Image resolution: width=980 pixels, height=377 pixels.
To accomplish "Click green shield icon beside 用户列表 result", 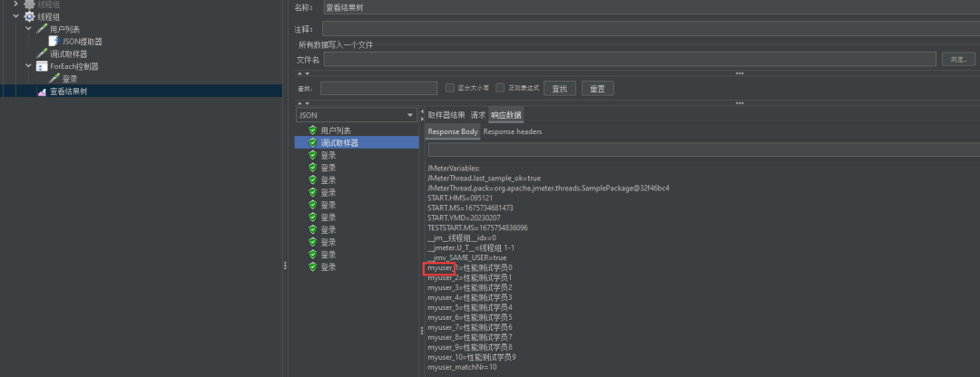I will coord(312,130).
